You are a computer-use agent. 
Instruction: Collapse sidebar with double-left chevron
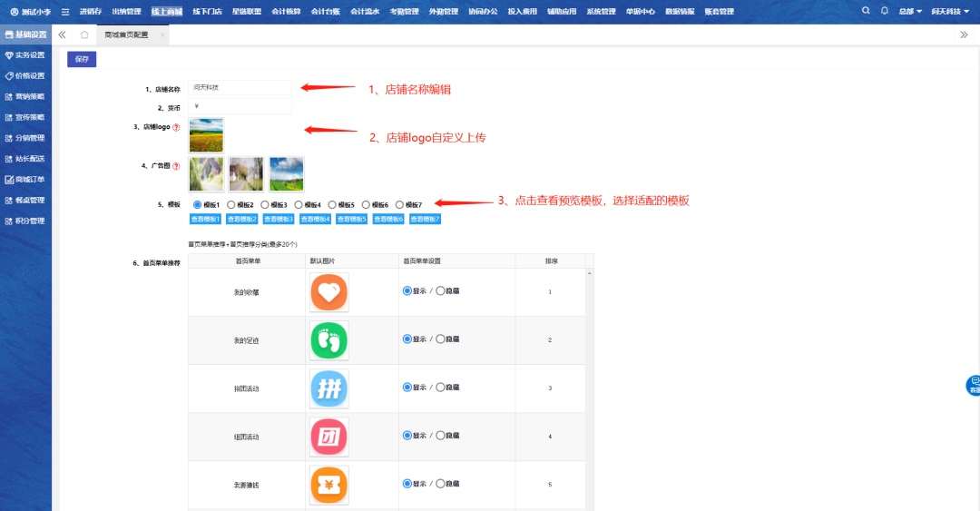coord(62,34)
